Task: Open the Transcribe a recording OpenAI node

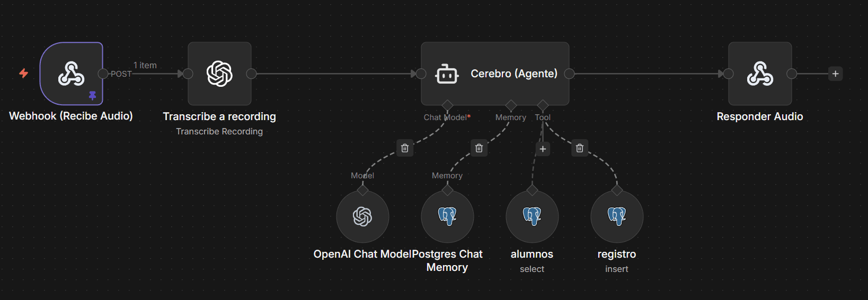Action: (x=219, y=74)
